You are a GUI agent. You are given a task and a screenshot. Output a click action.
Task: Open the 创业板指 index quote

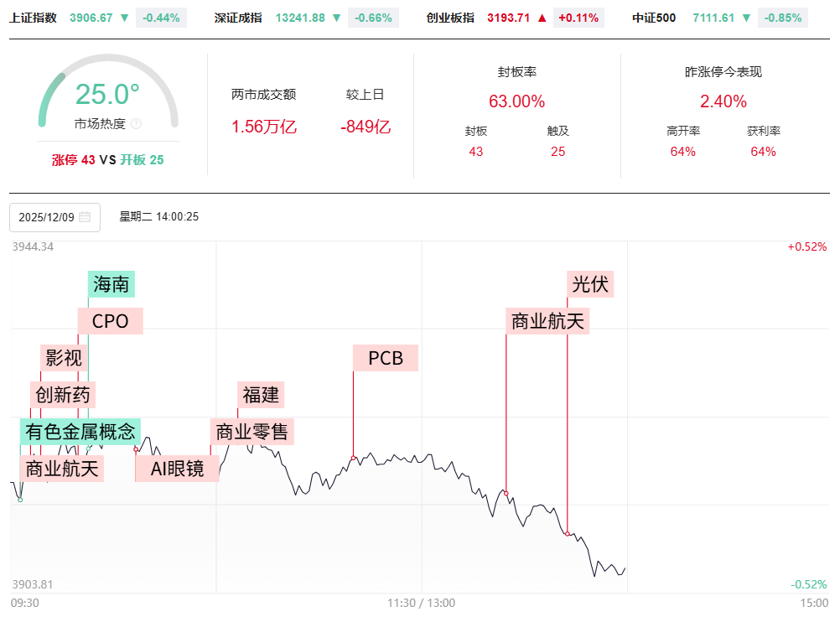(449, 18)
